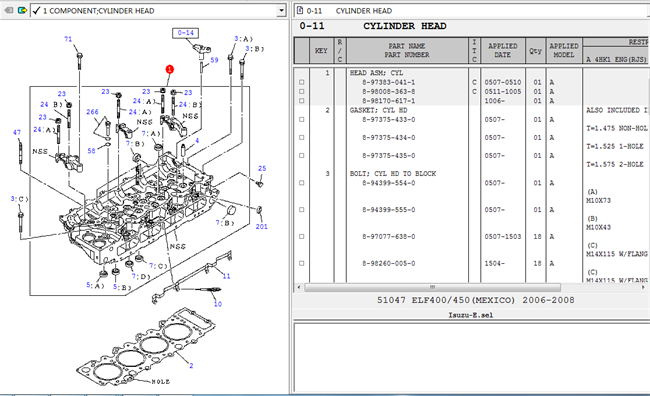Click gasket callout number 2 in diagram
Image resolution: width=650 pixels, height=396 pixels.
(191, 365)
